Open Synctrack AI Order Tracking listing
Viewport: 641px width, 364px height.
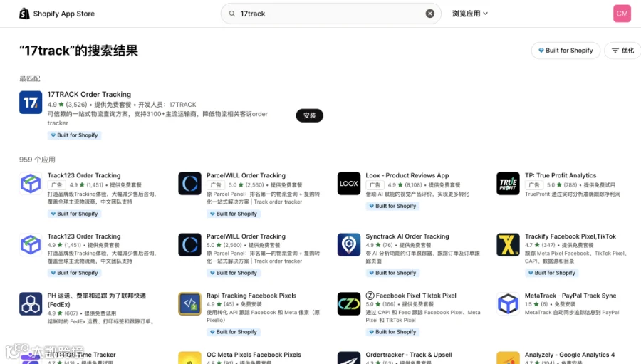407,236
